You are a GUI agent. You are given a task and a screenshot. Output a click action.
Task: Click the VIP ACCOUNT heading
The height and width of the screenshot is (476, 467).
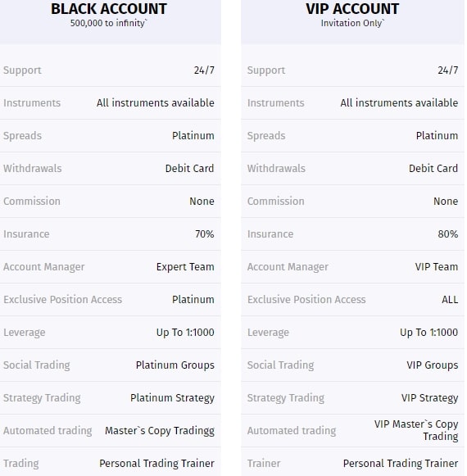point(352,9)
